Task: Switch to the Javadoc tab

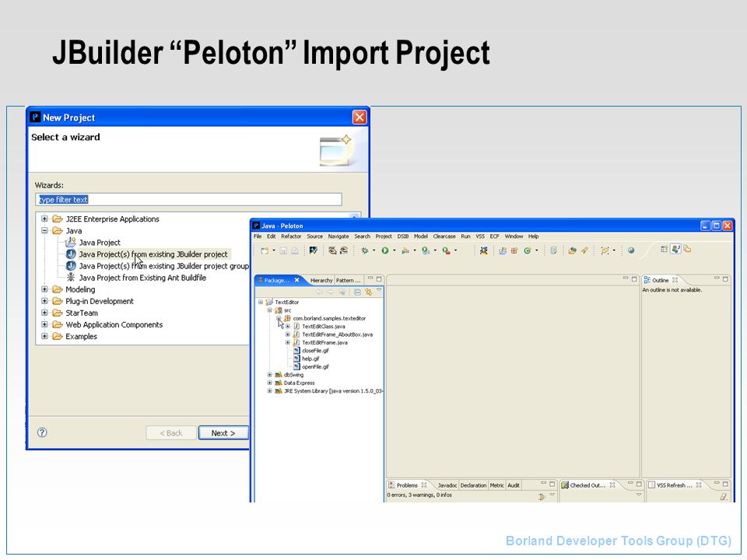Action: pyautogui.click(x=447, y=485)
